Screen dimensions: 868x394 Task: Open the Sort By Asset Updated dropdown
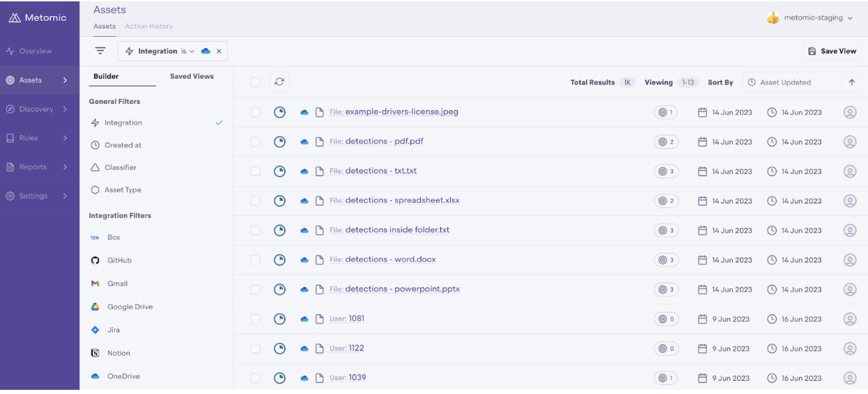[792, 82]
